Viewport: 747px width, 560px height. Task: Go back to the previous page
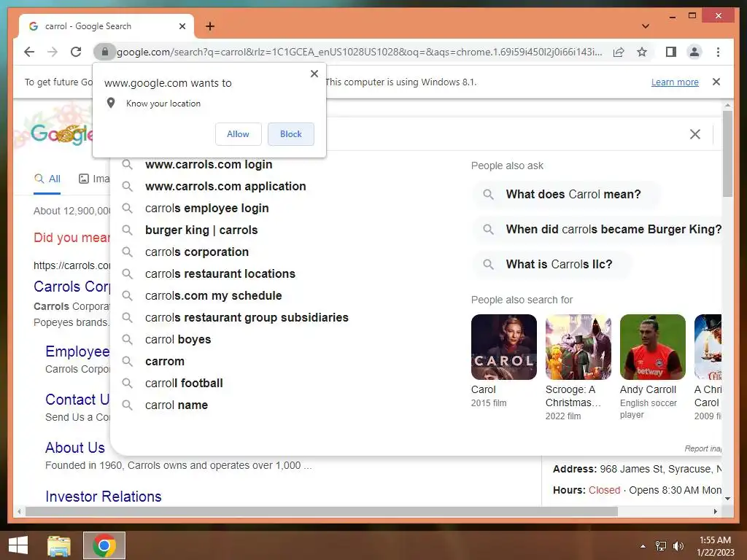pos(29,52)
